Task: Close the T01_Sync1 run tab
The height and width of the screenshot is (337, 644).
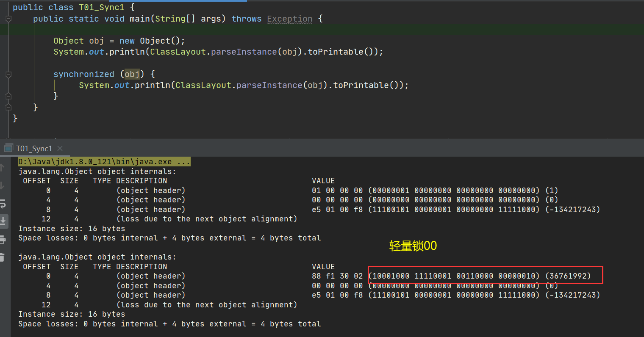Action: click(x=60, y=148)
